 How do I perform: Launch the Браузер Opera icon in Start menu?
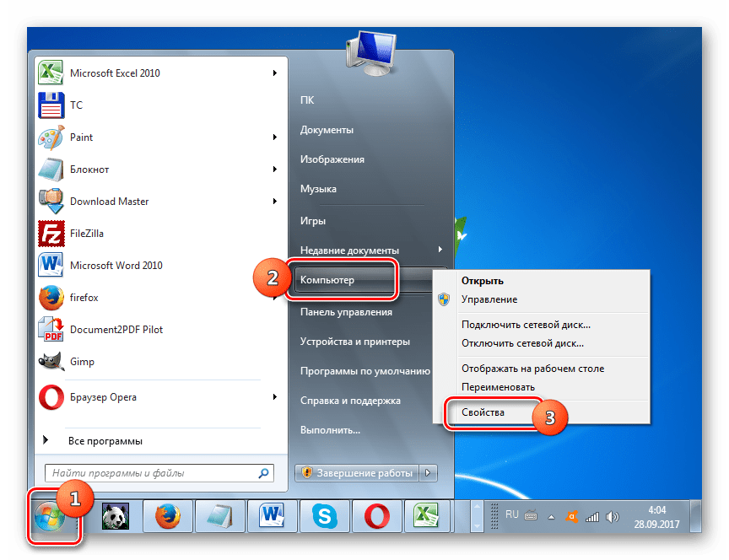[x=51, y=397]
